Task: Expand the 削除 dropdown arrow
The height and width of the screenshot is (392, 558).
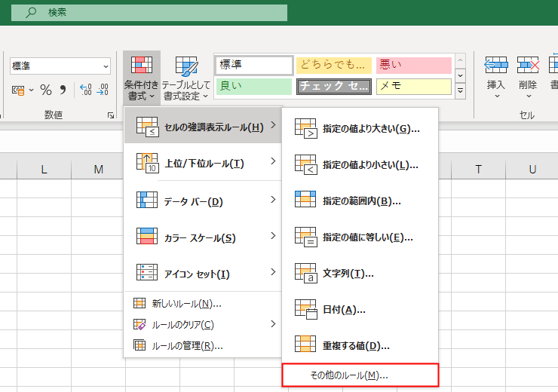Action: click(x=529, y=96)
